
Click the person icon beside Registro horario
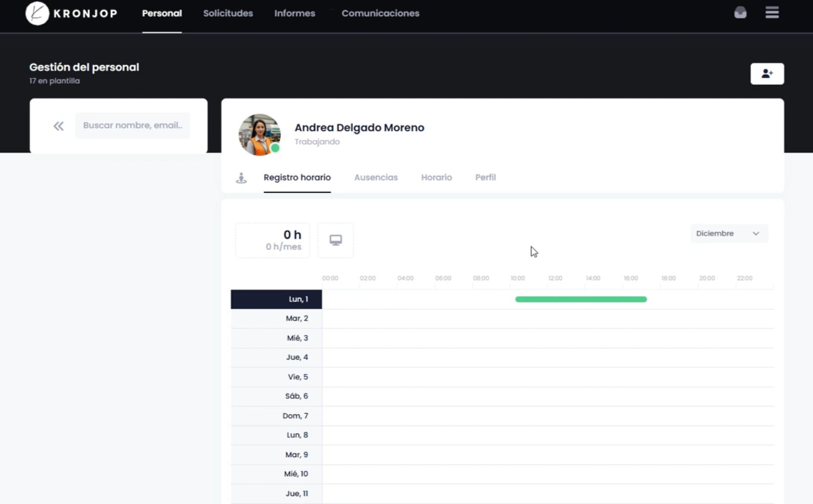241,178
